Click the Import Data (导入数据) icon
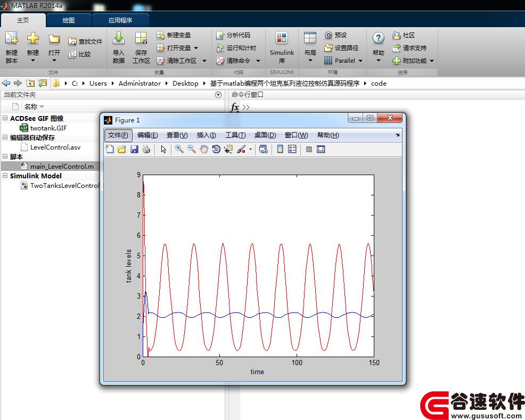525x420 pixels. coord(119,38)
